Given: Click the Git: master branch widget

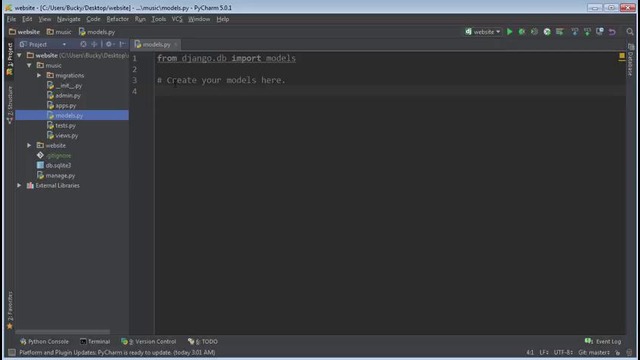Looking at the screenshot, I should (594, 352).
